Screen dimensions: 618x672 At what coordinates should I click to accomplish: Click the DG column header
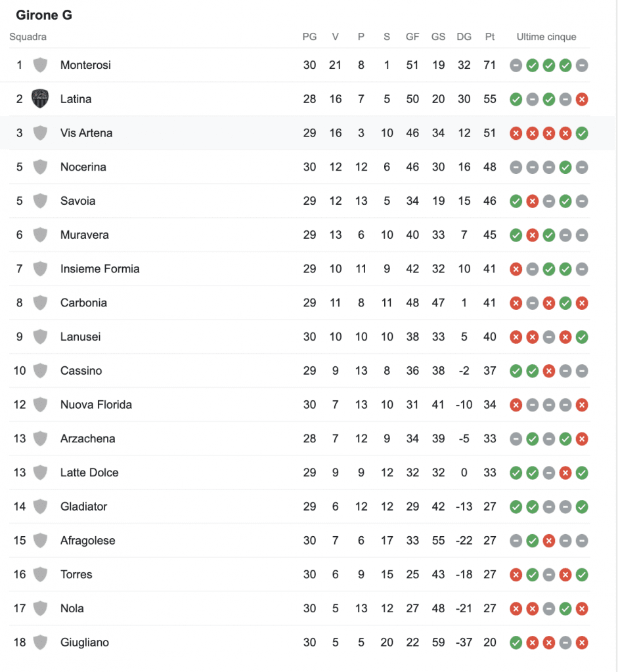click(x=464, y=37)
